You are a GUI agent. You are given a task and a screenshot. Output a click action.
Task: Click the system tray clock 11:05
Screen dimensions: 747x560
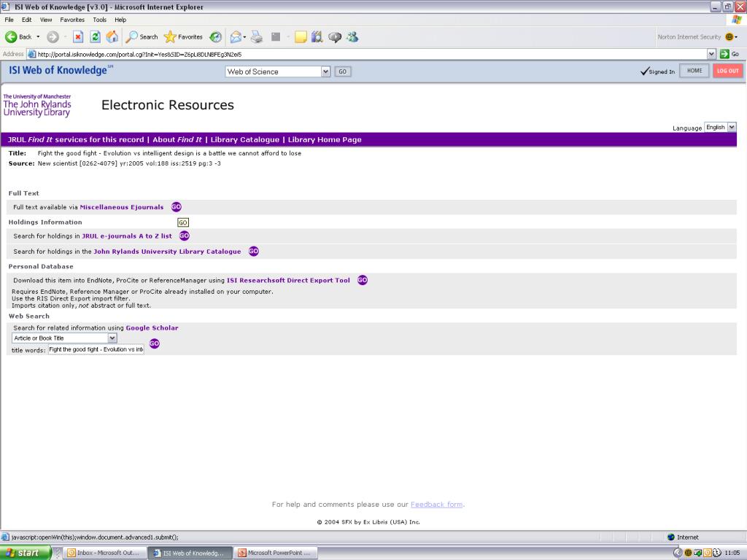click(732, 553)
